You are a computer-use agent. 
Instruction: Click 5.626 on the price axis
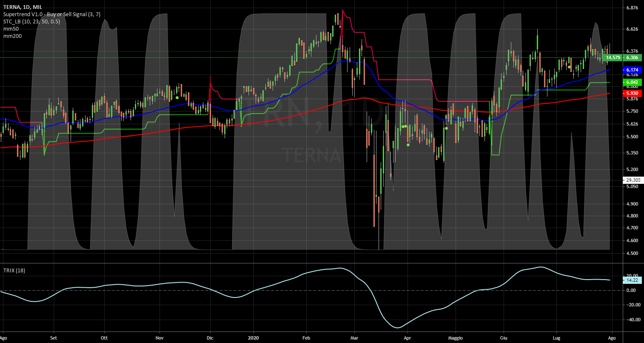[x=632, y=124]
